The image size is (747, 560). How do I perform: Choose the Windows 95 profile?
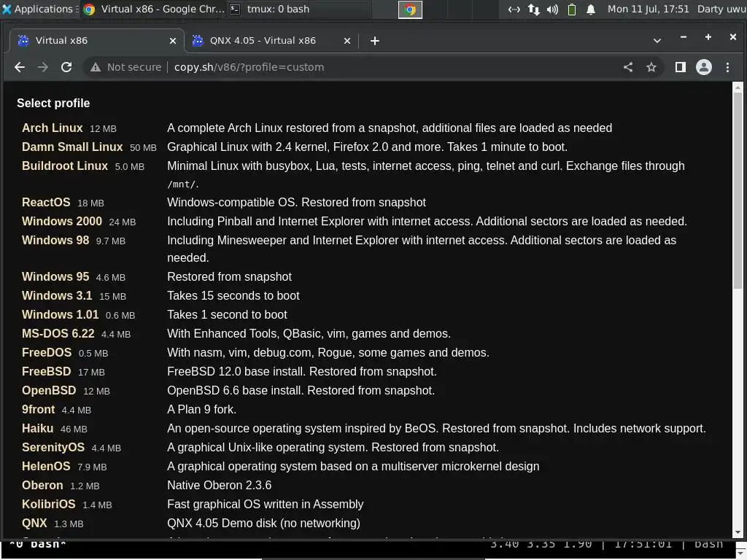(55, 276)
